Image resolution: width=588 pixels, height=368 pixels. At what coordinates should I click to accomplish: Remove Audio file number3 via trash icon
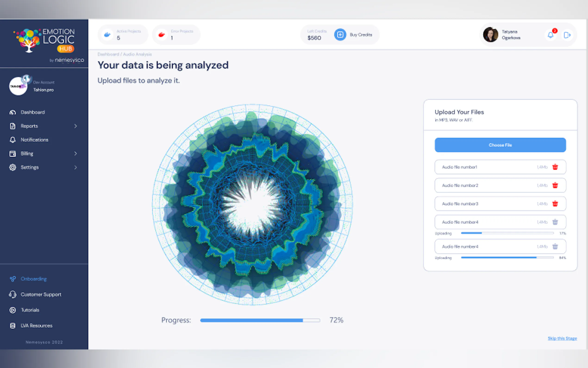tap(555, 204)
